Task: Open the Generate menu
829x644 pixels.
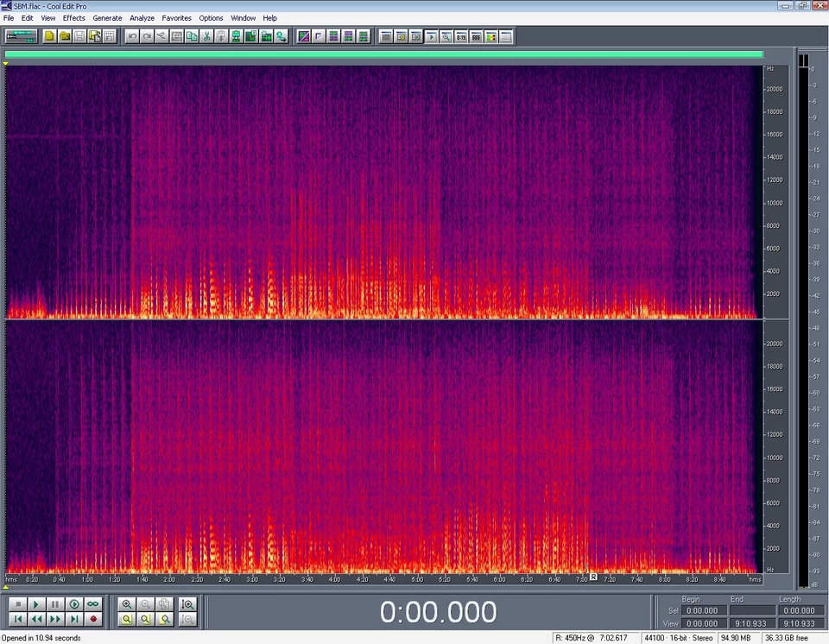Action: point(107,17)
